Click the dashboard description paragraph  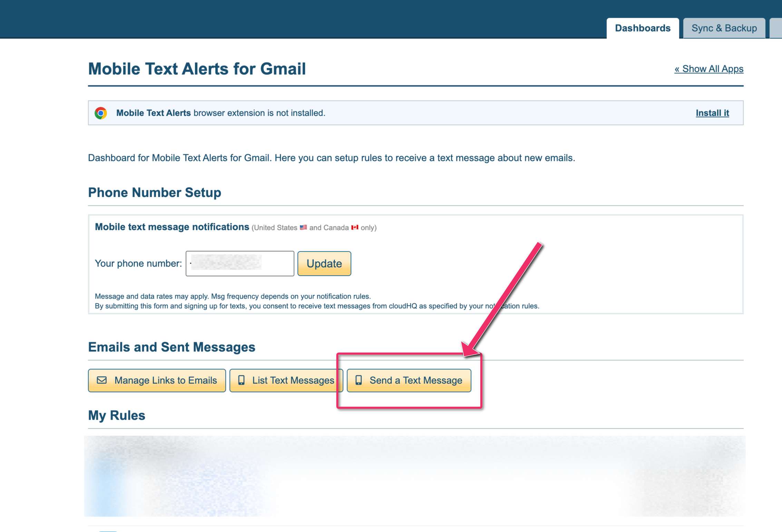(x=332, y=158)
